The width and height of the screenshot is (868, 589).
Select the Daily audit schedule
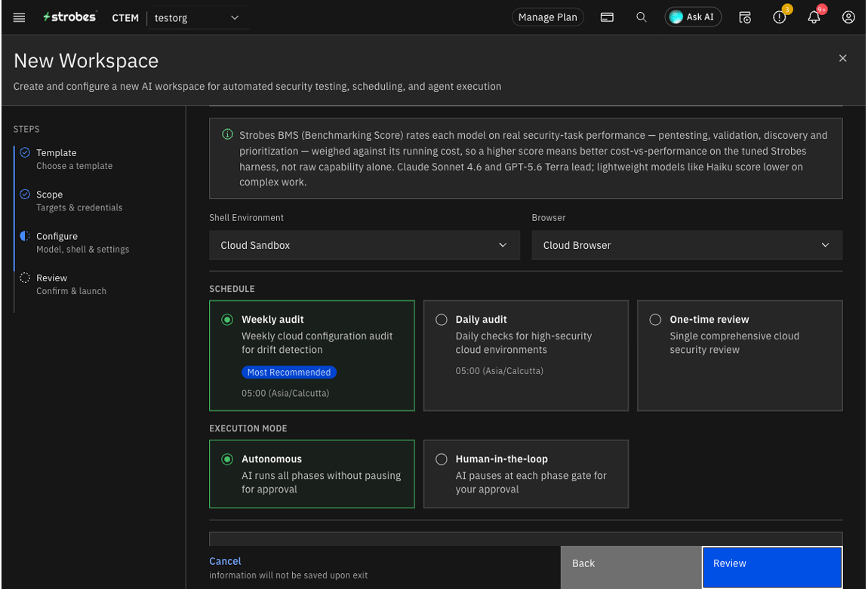point(525,355)
